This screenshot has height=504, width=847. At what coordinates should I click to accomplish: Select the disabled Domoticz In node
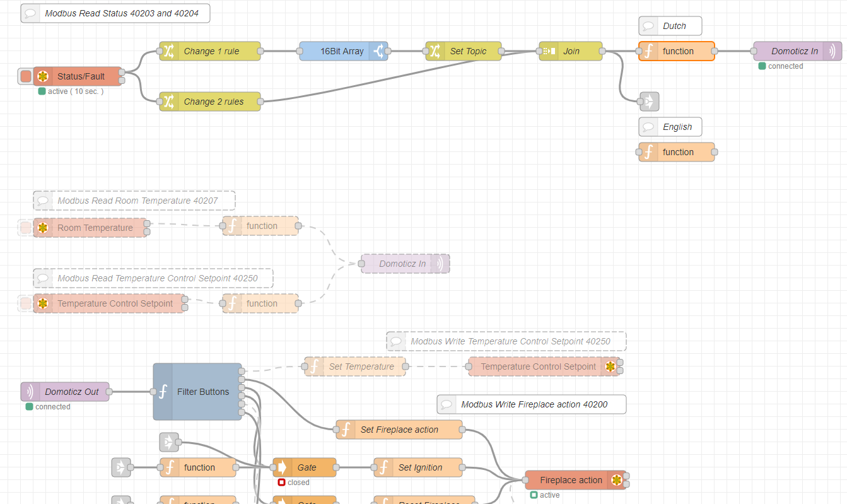[x=406, y=264]
